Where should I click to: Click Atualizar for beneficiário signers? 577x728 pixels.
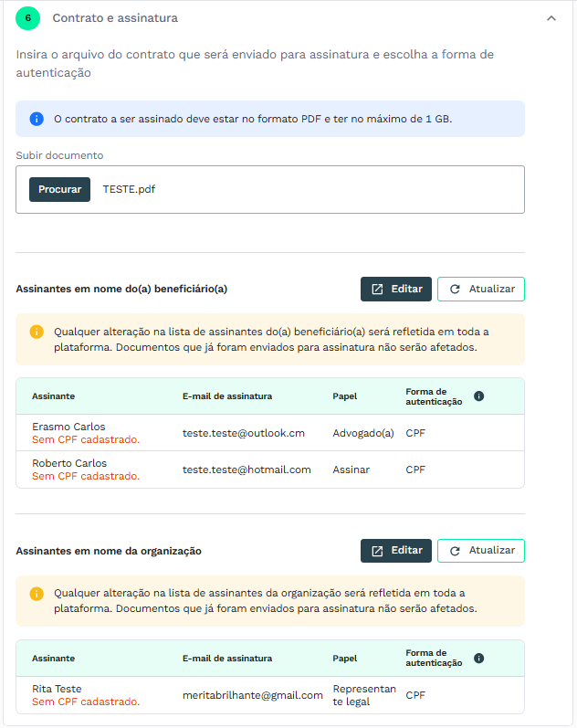pyautogui.click(x=481, y=289)
